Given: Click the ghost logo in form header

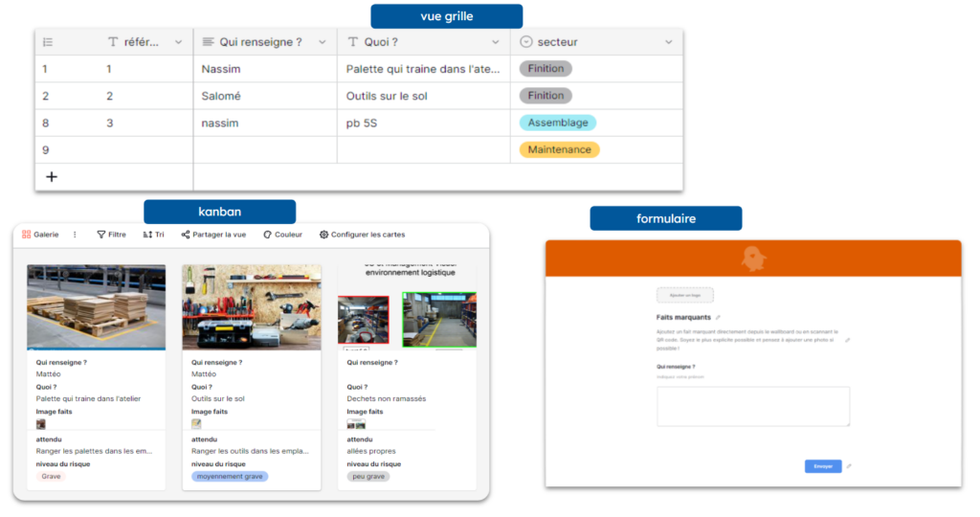Looking at the screenshot, I should pyautogui.click(x=753, y=258).
